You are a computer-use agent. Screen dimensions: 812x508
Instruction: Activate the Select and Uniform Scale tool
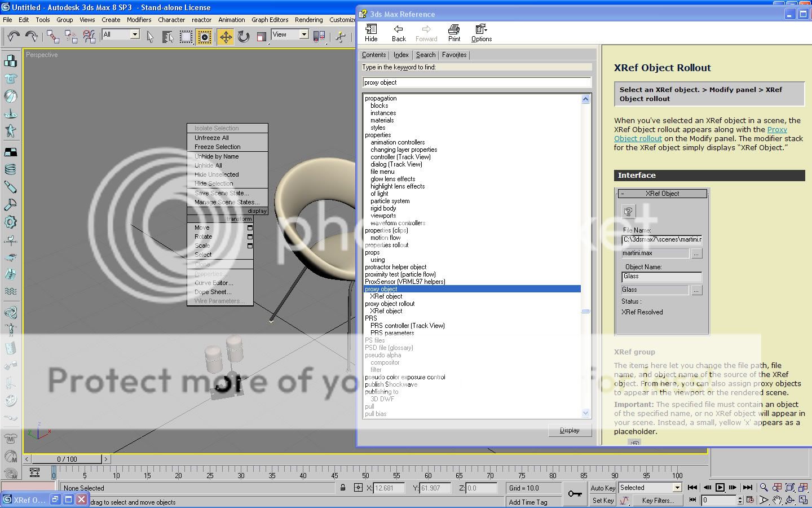click(x=262, y=37)
